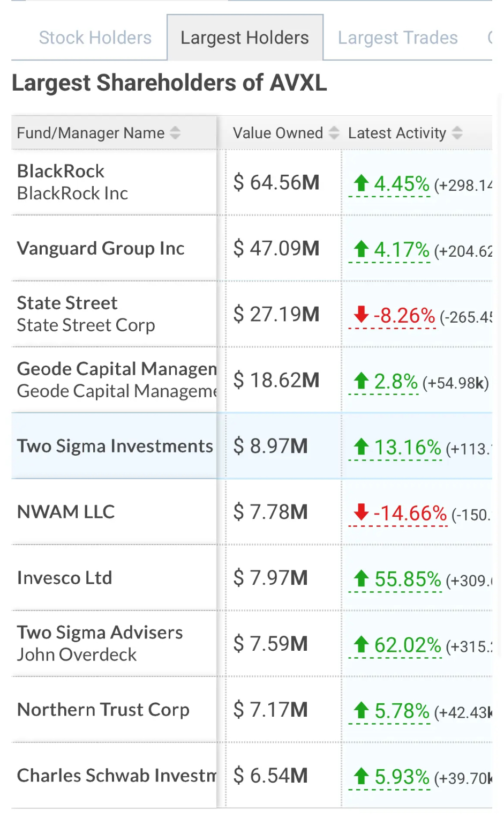Click Two Sigma Advisers up arrow
This screenshot has width=504, height=818.
click(362, 644)
